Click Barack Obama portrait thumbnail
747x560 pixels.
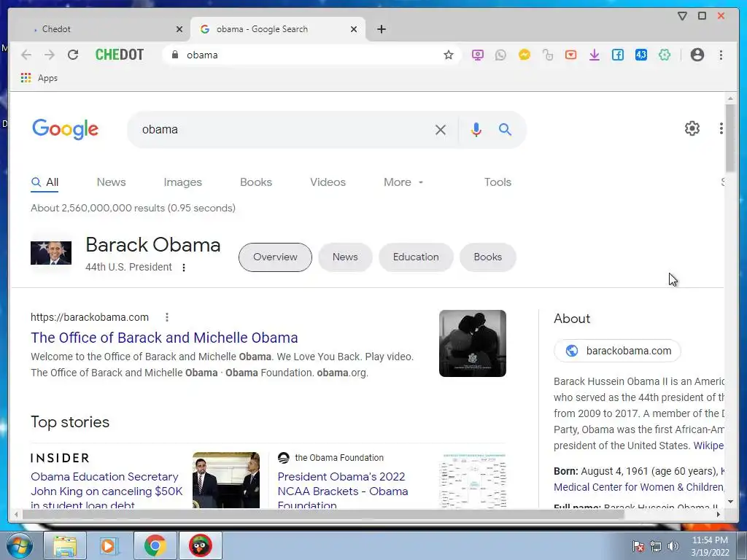51,253
